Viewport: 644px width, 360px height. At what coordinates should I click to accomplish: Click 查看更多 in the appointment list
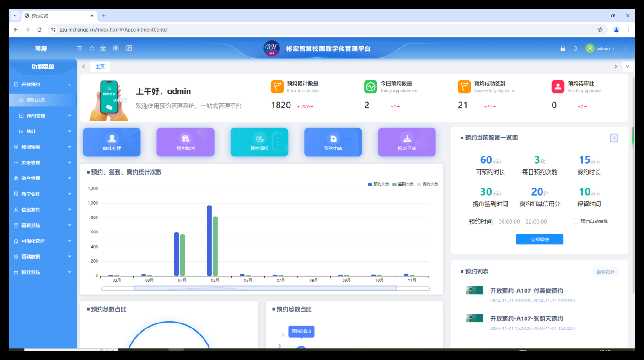606,272
